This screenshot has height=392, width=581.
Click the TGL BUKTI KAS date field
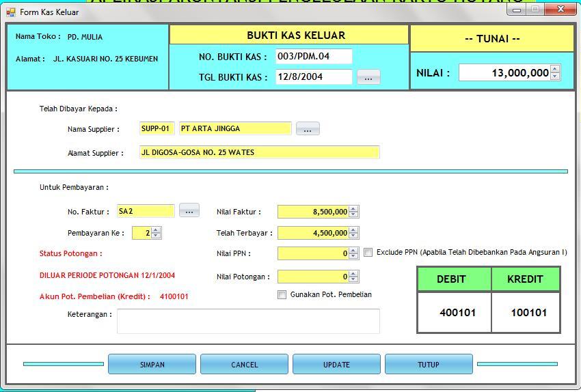314,76
